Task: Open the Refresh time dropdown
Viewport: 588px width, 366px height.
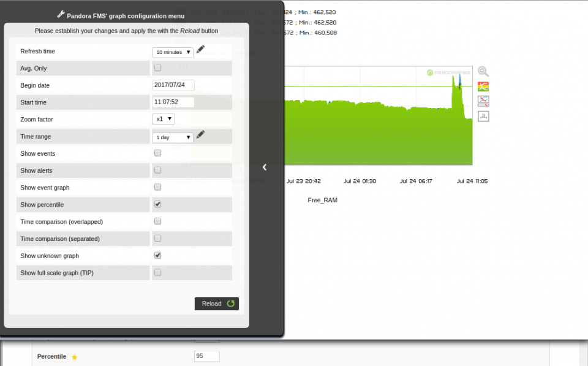Action: [173, 52]
